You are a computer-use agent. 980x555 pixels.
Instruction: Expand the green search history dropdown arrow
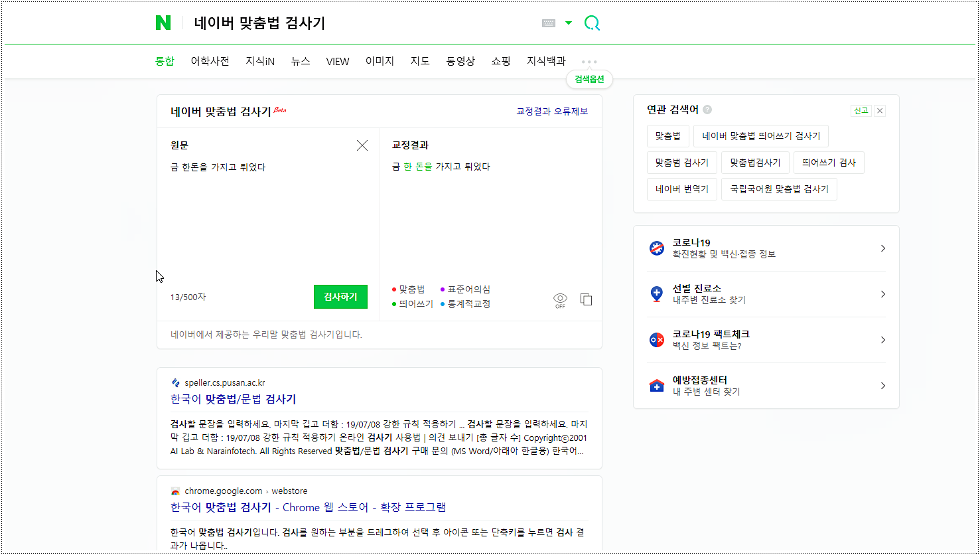[569, 23]
